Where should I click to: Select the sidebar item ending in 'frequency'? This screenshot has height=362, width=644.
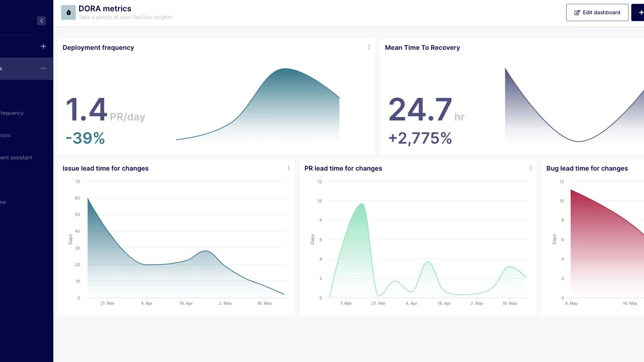tap(12, 113)
